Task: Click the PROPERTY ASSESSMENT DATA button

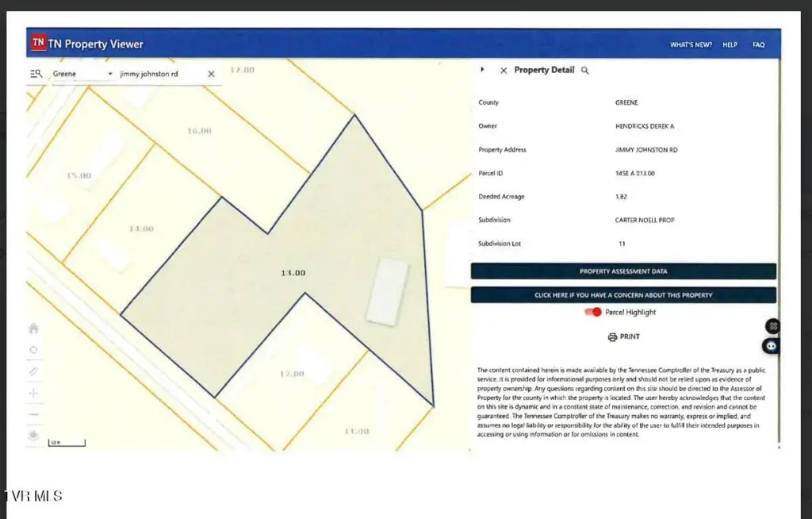Action: point(623,271)
